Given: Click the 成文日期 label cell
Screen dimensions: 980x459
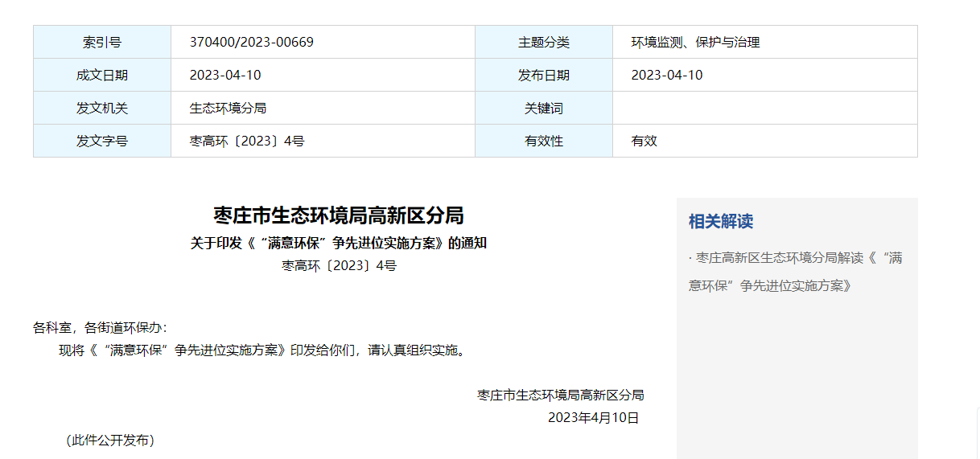Looking at the screenshot, I should tap(102, 75).
